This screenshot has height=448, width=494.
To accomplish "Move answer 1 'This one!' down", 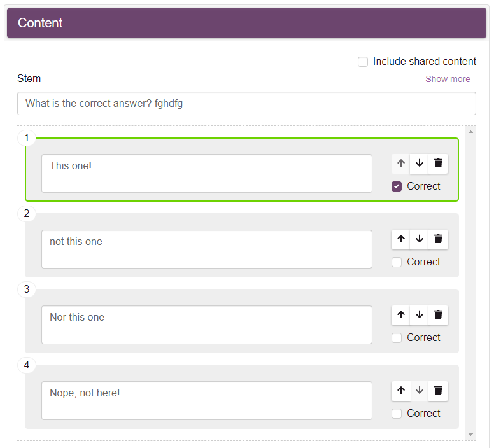I will tap(420, 164).
